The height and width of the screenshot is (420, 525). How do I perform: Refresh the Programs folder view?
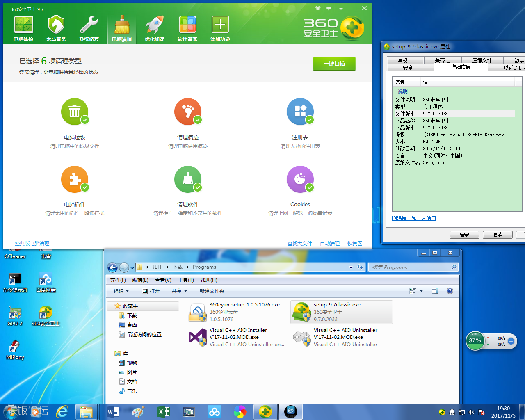pos(360,267)
